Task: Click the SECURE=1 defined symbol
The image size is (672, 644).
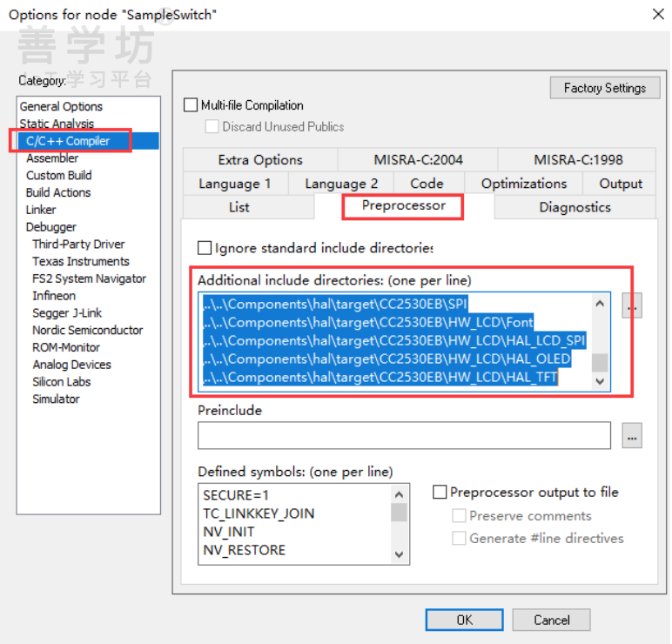Action: pos(236,495)
